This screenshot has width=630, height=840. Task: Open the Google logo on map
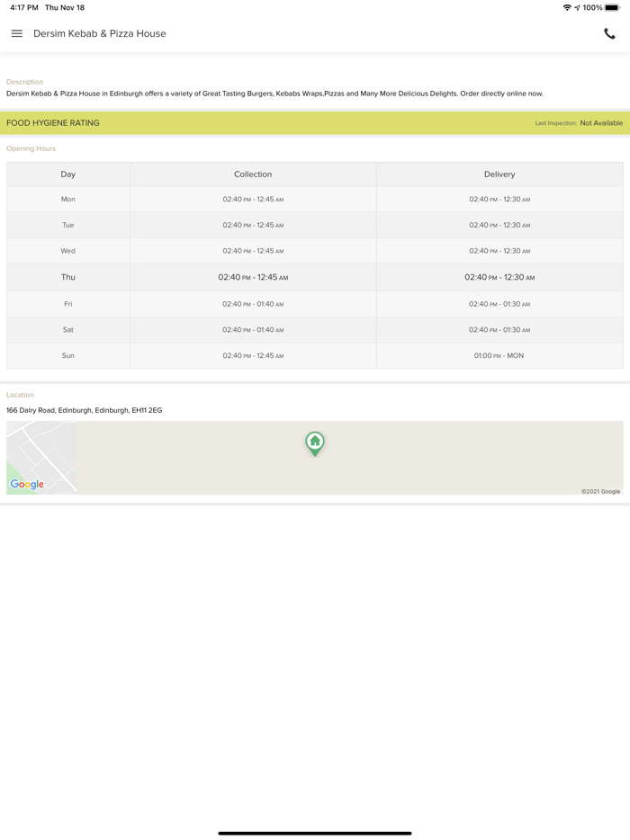(x=27, y=484)
